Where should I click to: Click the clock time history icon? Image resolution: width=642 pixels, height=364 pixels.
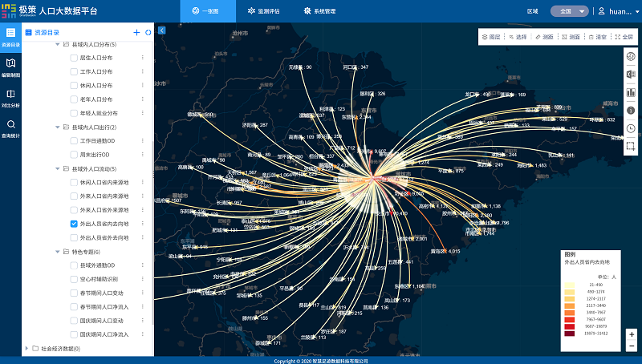click(x=631, y=128)
